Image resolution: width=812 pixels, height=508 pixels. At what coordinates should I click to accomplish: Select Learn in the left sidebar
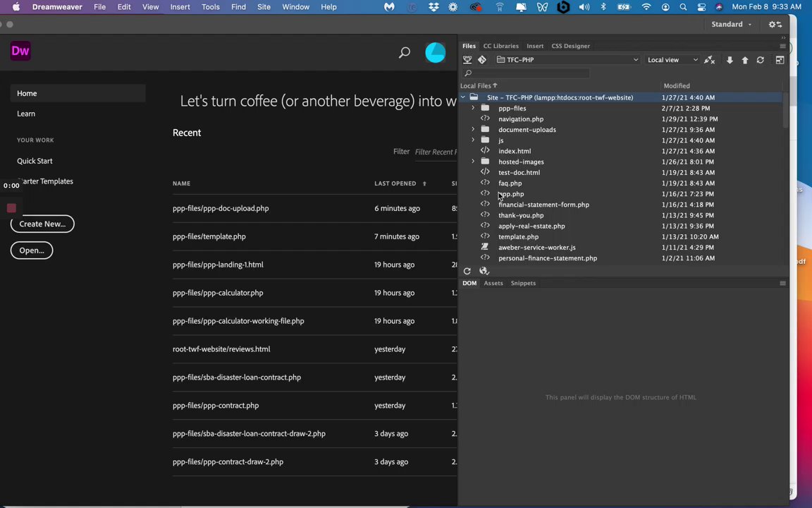(x=26, y=114)
